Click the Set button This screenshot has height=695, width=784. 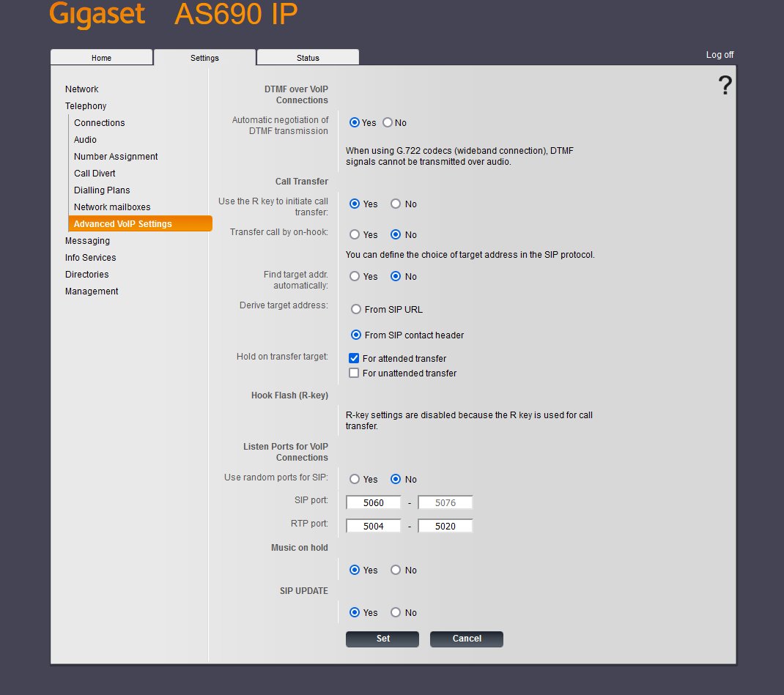coord(382,639)
